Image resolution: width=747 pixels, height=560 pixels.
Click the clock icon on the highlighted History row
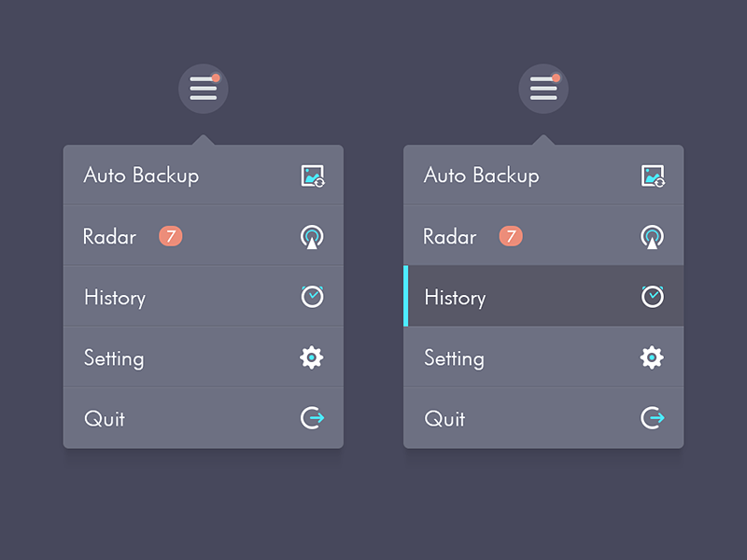pos(653,297)
